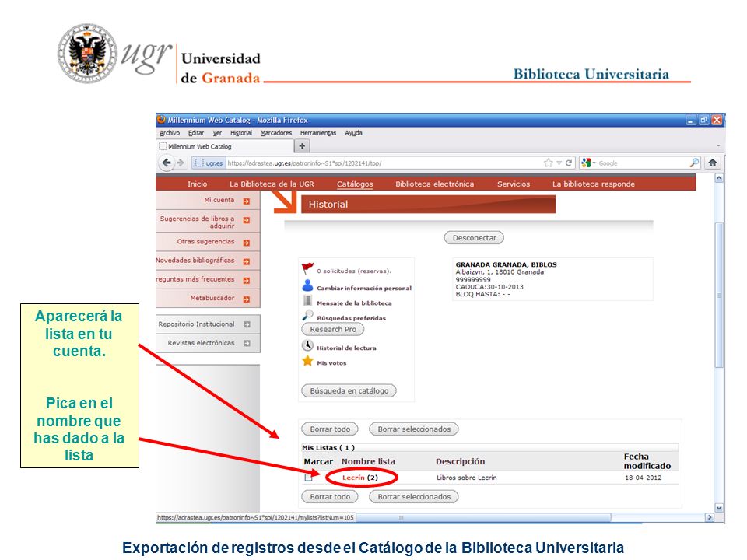The height and width of the screenshot is (560, 747).
Task: Click the arrow icon beside Sugerencias de libros
Action: click(247, 220)
